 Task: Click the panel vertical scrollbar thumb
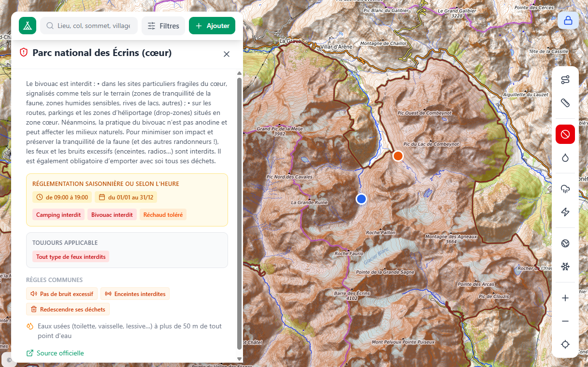[239, 213]
